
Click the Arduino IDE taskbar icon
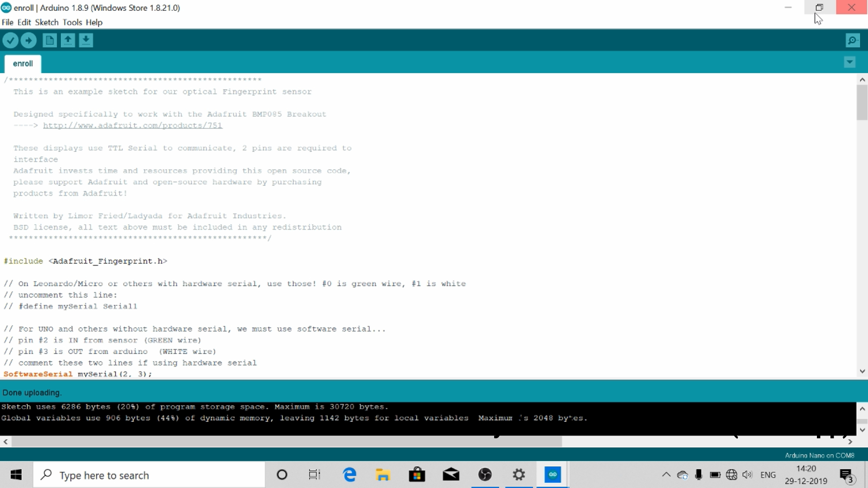click(552, 475)
